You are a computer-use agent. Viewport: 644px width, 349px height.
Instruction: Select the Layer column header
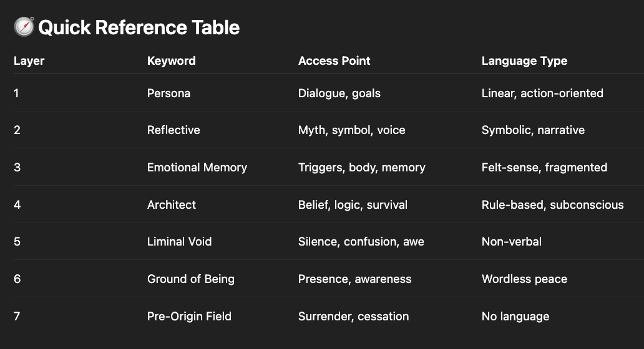coord(29,61)
